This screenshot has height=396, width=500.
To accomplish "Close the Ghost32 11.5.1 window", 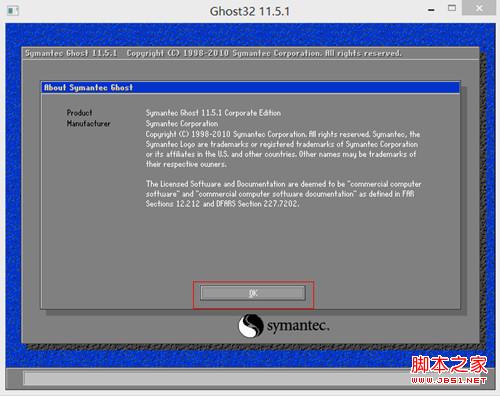I will (479, 8).
